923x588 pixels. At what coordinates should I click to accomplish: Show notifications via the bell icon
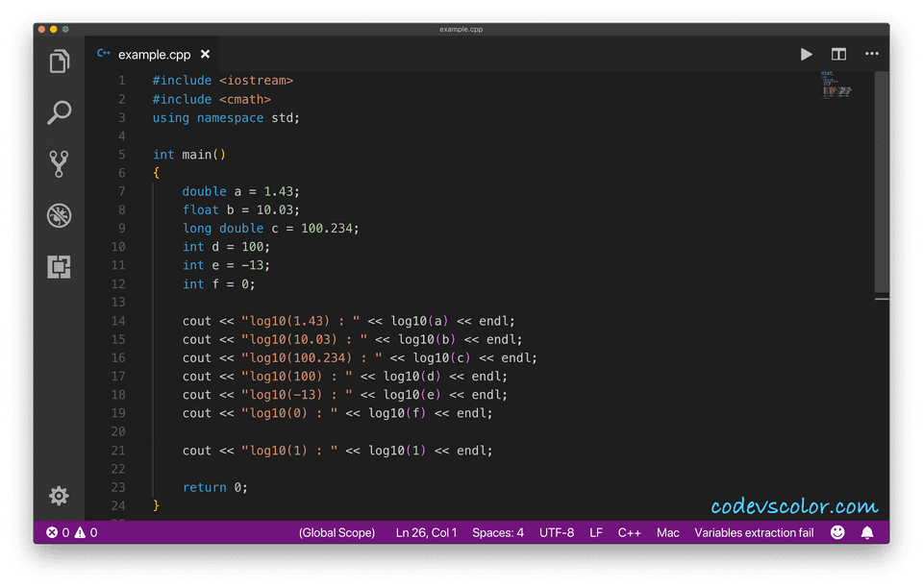pos(867,532)
